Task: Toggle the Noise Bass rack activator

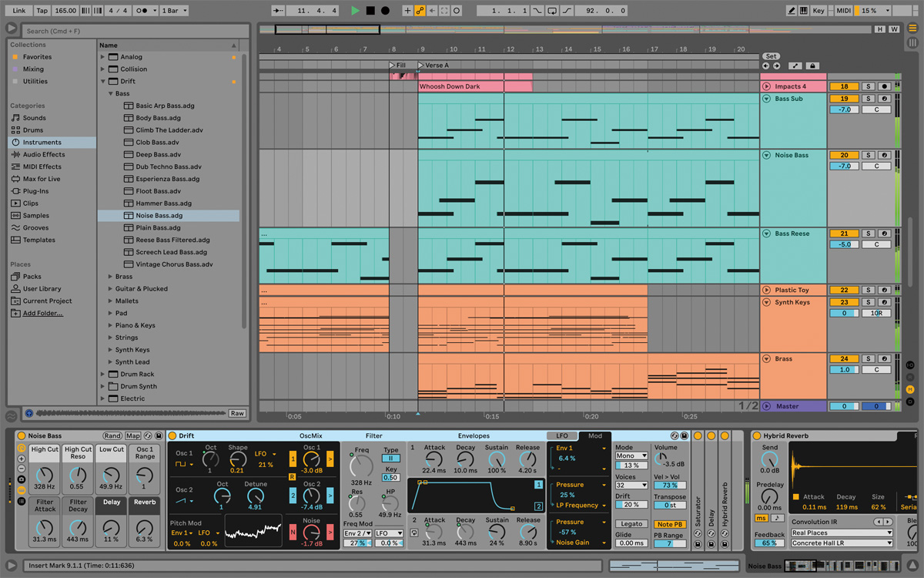Action: pos(22,436)
